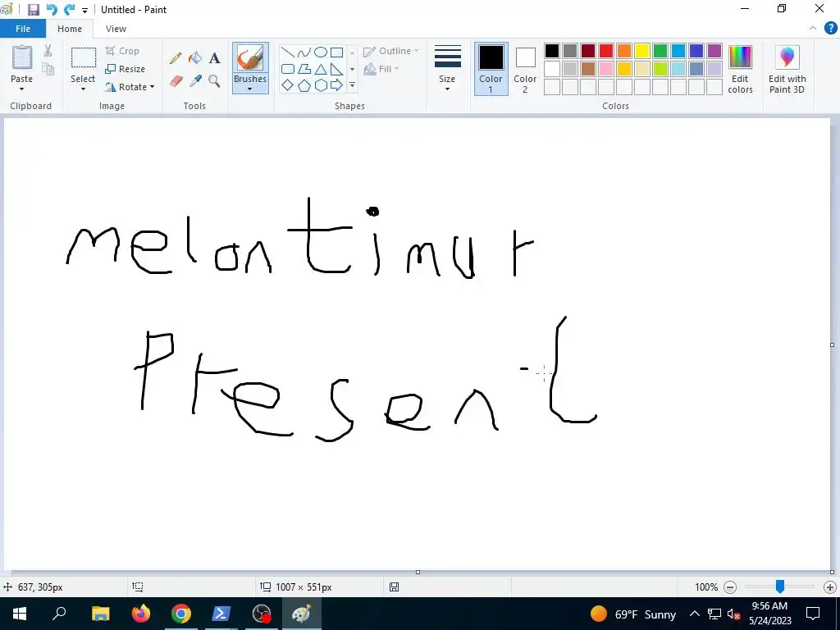Screen dimensions: 840x630
Task: Open Paint Help question mark icon
Action: pos(830,29)
